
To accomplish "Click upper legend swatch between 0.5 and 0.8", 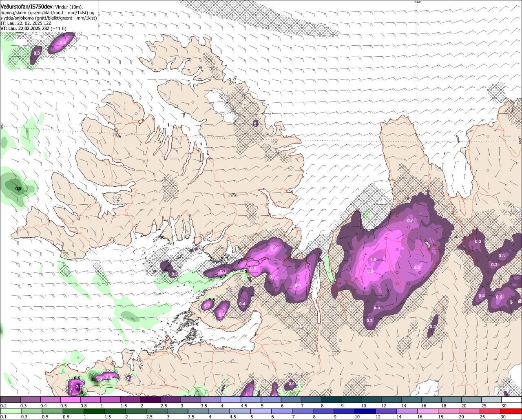I will [x=70, y=400].
